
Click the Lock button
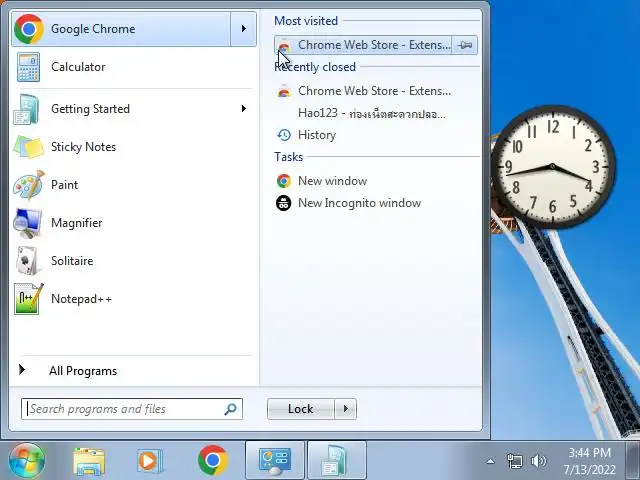(x=301, y=409)
